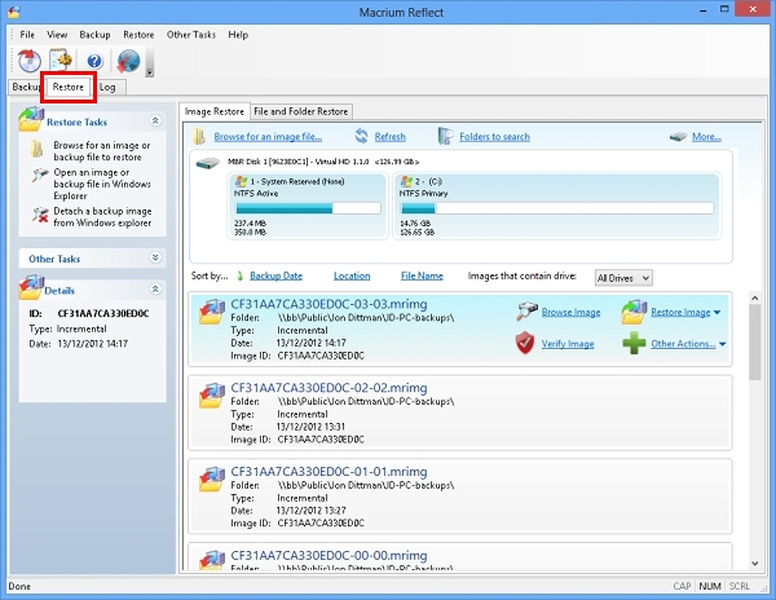Screen dimensions: 776x600
Task: Click the Browse Image magnifier icon
Action: 527,311
